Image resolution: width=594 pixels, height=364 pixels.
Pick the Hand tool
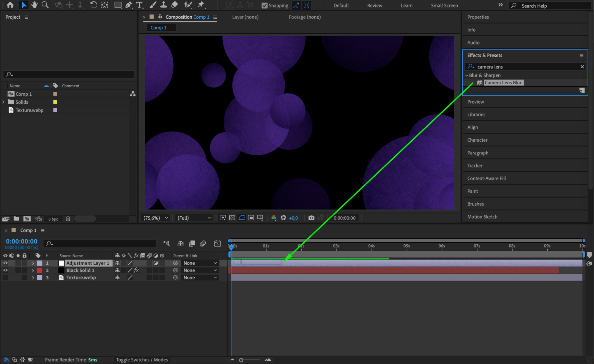click(34, 5)
